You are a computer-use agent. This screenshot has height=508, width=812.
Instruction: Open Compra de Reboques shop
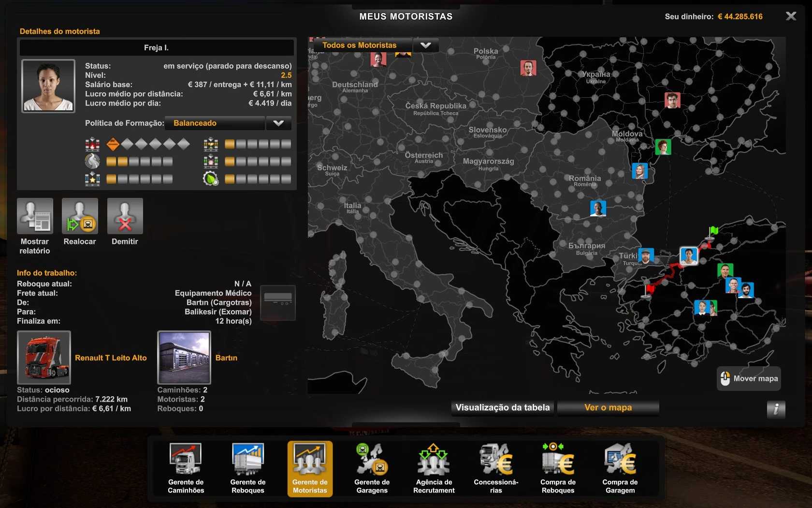click(558, 467)
